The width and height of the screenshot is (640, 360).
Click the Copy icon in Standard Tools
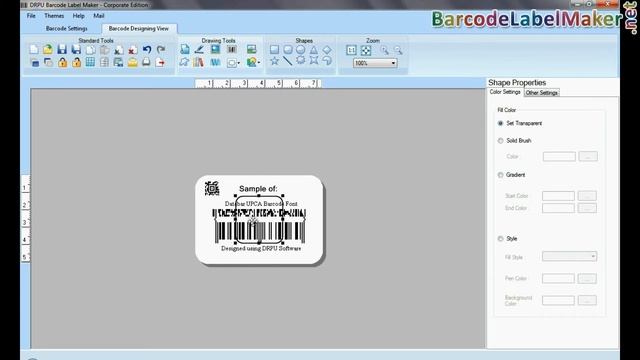tap(90, 50)
